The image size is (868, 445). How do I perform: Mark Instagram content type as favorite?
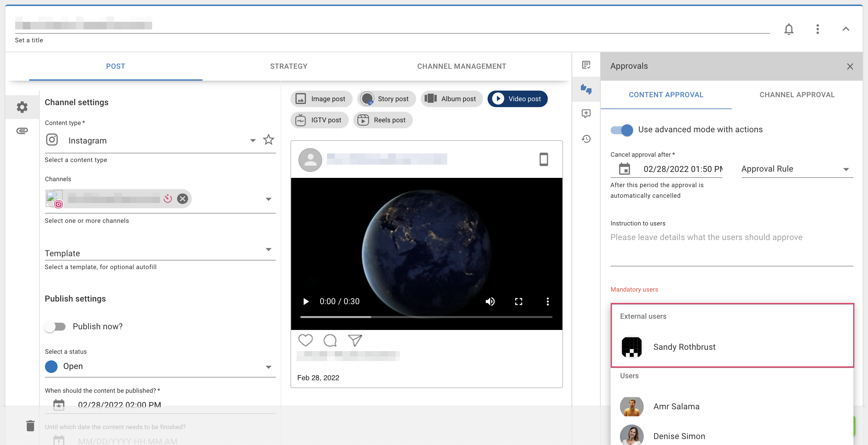coord(269,140)
